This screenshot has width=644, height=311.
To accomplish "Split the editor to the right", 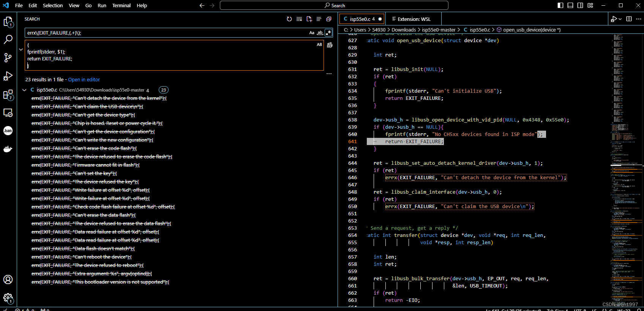I will pyautogui.click(x=629, y=19).
